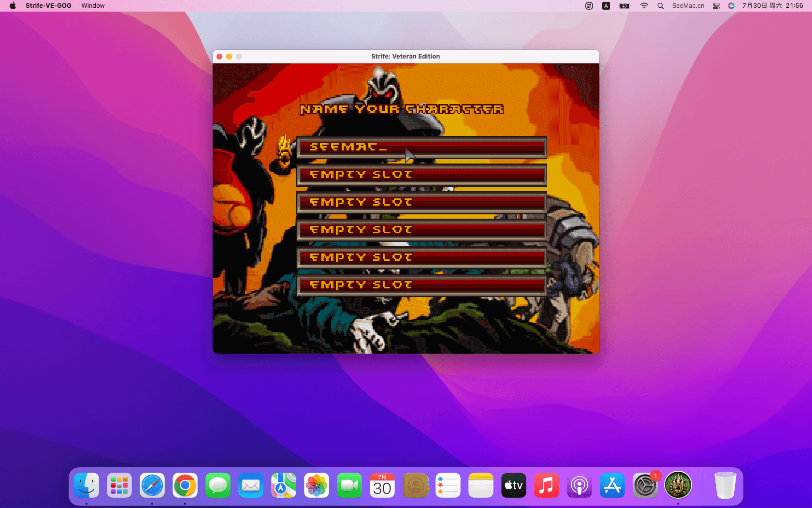Open FaceTime from the Dock
The height and width of the screenshot is (508, 812).
point(349,485)
